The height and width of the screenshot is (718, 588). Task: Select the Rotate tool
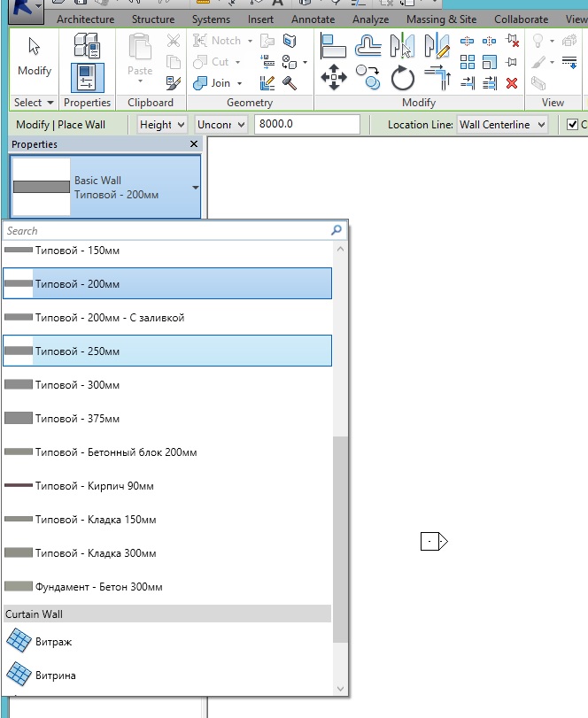403,79
